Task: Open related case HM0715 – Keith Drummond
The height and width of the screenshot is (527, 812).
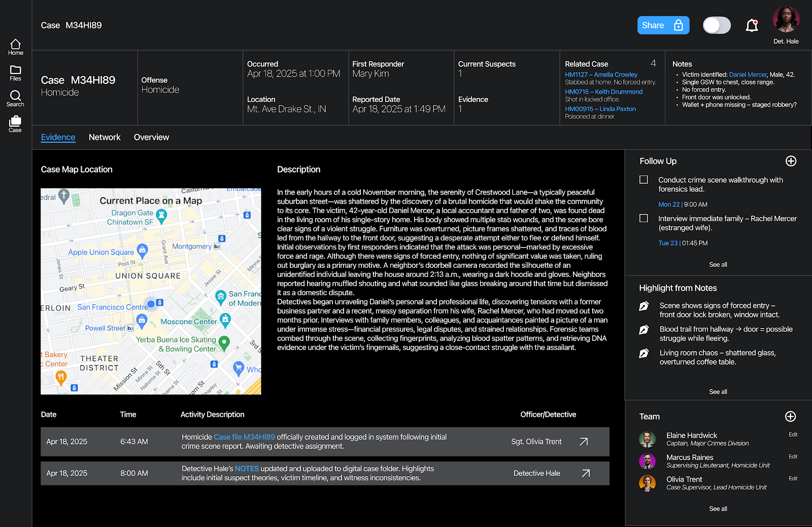Action: [x=603, y=92]
